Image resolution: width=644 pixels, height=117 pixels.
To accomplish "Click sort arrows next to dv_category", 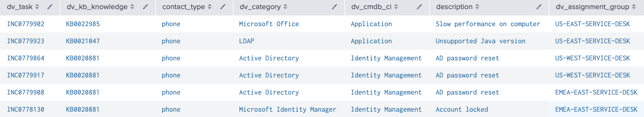I will [285, 7].
